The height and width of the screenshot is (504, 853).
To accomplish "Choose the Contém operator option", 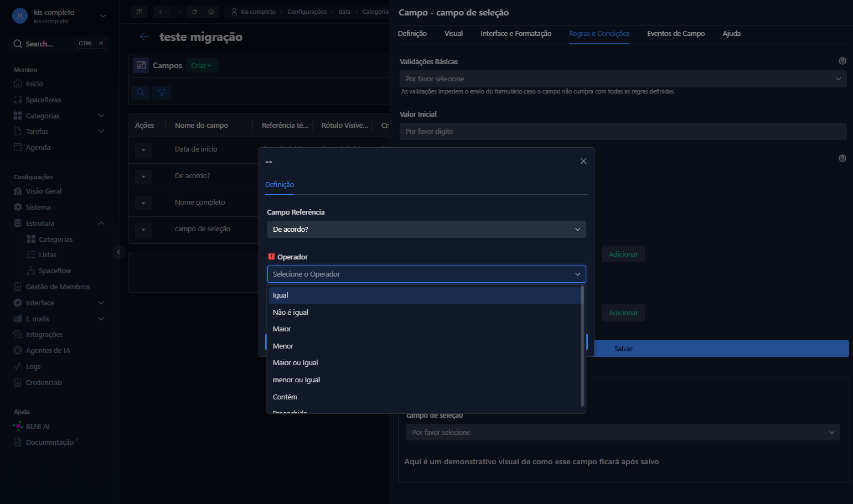I will (425, 397).
